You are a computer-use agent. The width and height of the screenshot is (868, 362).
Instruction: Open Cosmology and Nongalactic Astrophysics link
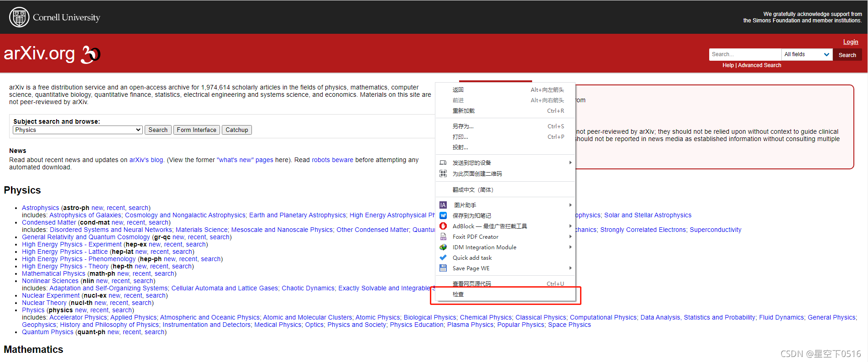(185, 215)
